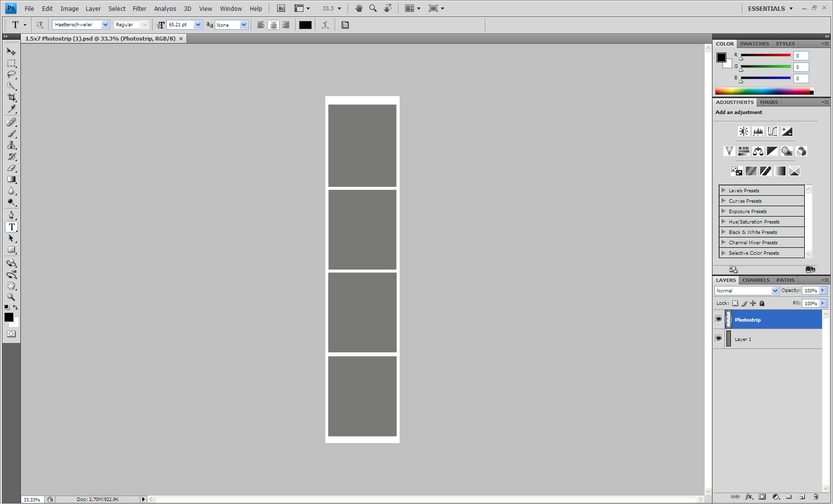Open the font family dropdown

pos(105,25)
